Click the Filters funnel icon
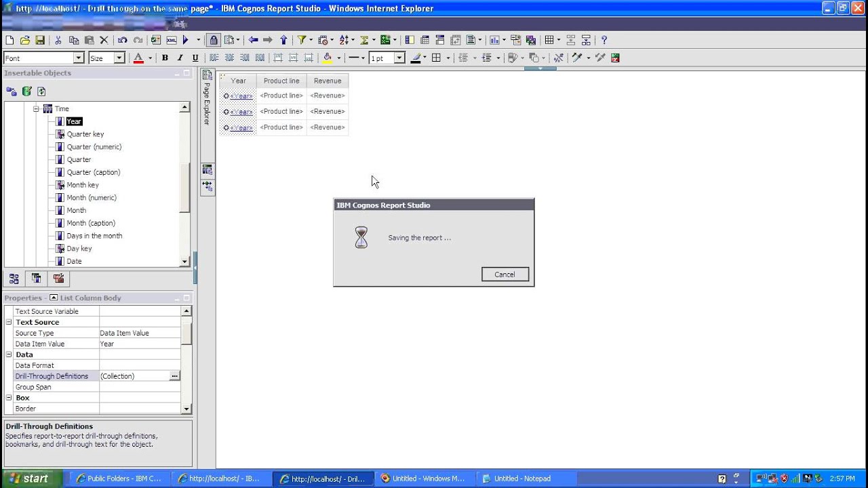Viewport: 868px width, 488px height. coord(302,40)
